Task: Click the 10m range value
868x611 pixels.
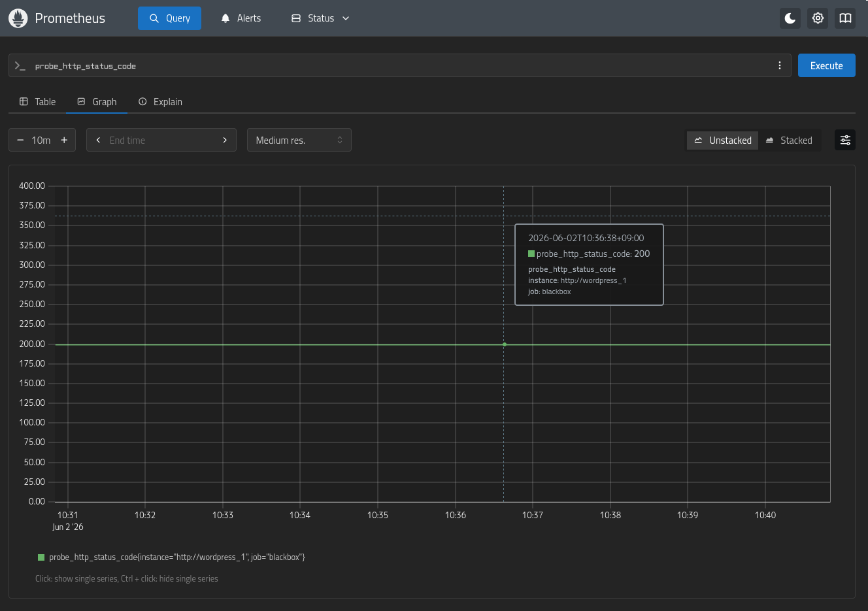Action: (41, 140)
